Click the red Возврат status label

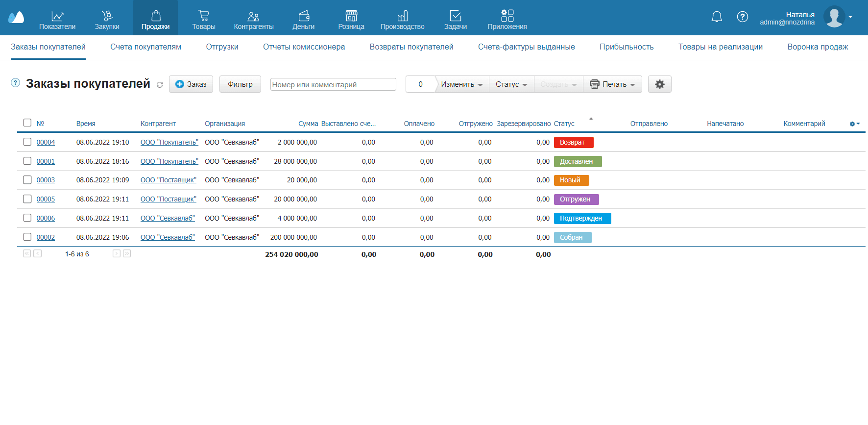(573, 142)
